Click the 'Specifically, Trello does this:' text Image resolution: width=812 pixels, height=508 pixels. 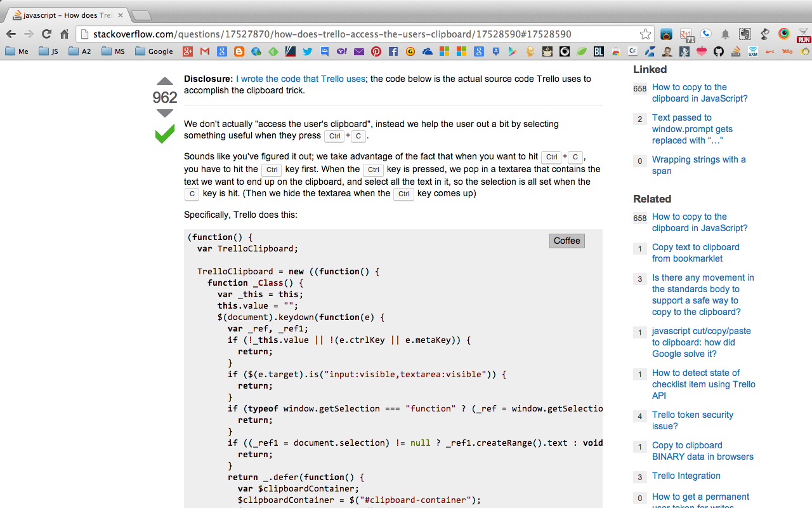click(x=240, y=215)
